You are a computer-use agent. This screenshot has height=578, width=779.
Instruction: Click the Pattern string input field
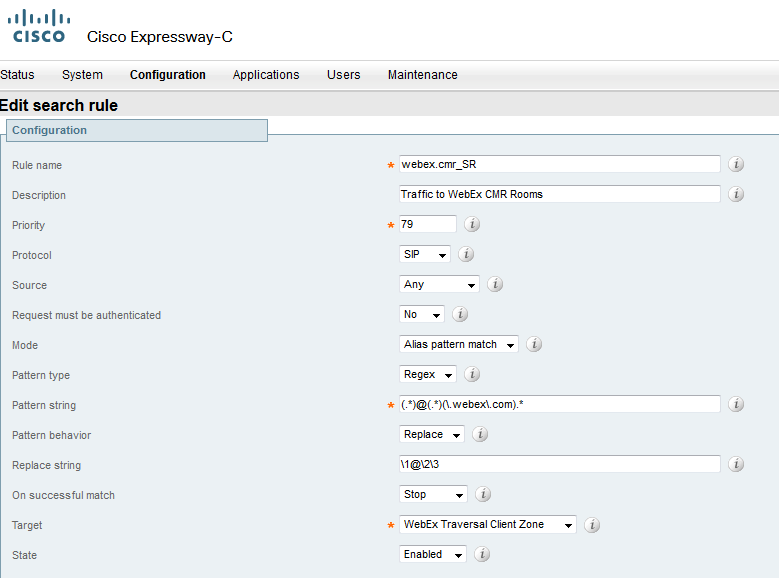click(559, 404)
